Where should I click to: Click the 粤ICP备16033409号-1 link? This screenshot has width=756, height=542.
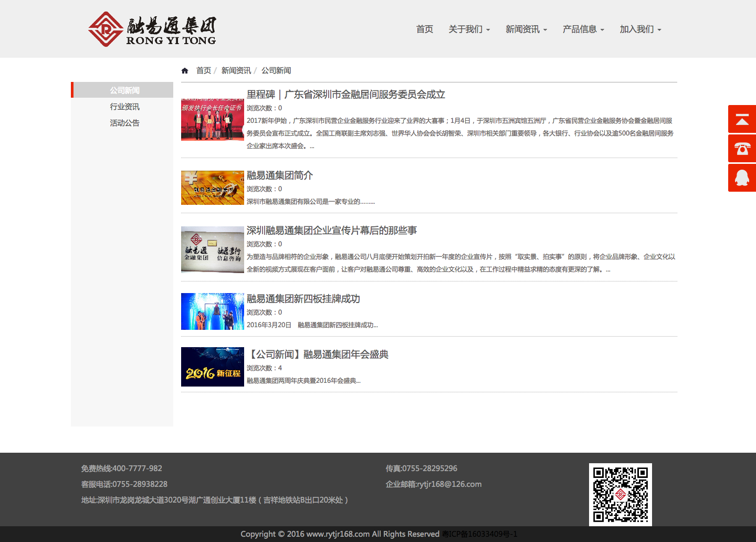click(480, 534)
